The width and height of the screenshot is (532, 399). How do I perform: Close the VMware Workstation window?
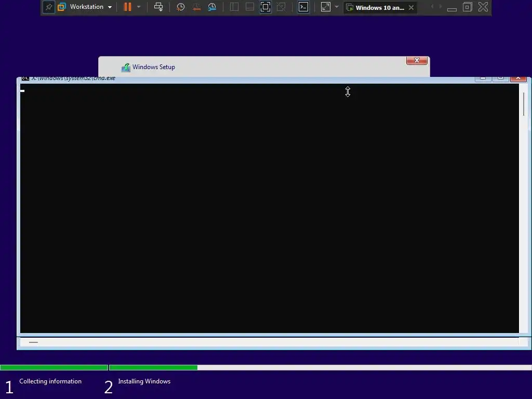click(483, 7)
